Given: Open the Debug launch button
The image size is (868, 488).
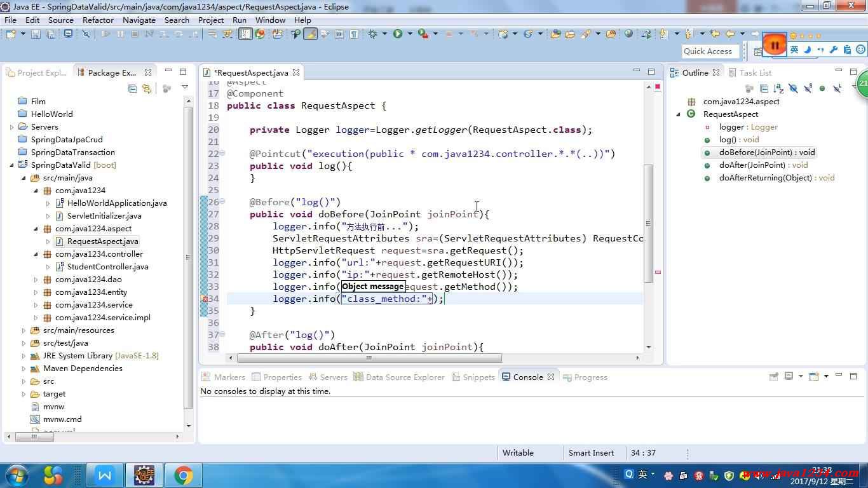Looking at the screenshot, I should click(372, 34).
